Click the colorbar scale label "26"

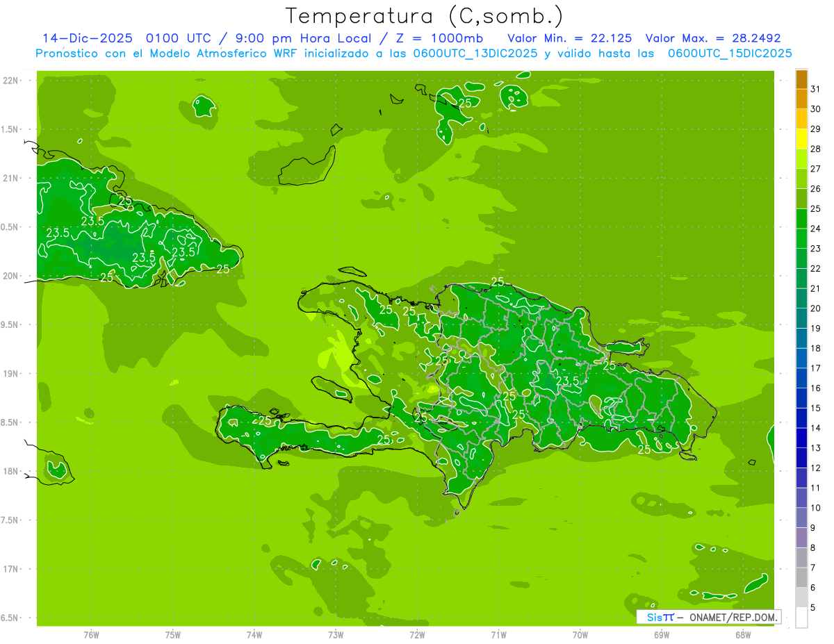(816, 189)
